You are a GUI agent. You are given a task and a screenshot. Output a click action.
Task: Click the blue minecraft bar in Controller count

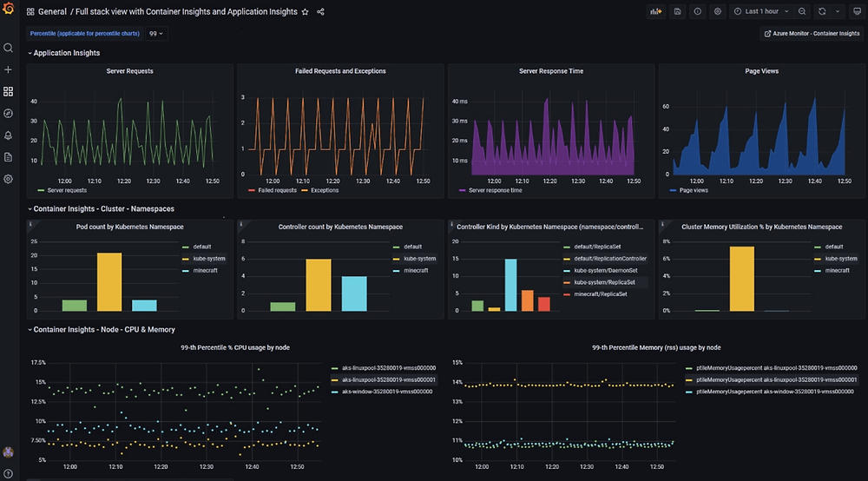click(x=354, y=293)
